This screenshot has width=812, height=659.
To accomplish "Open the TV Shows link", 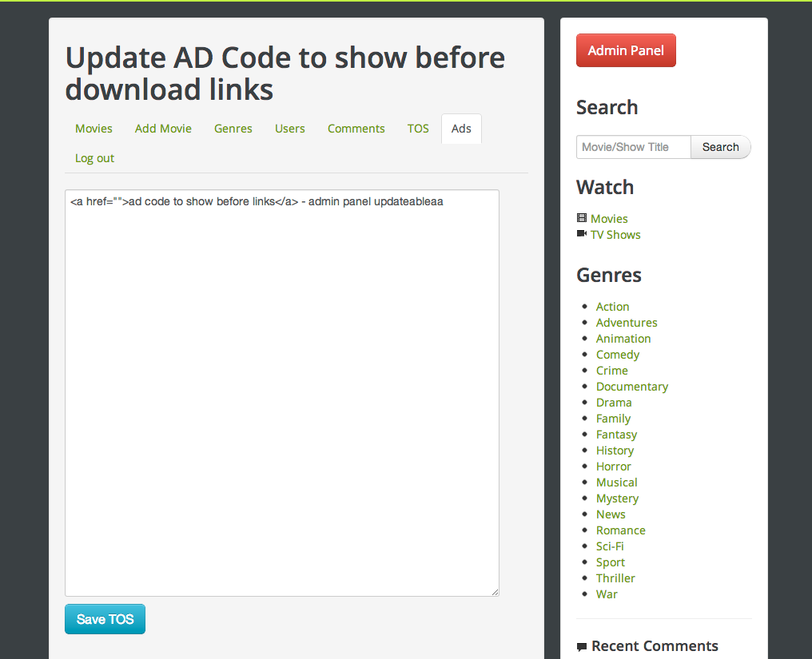I will (615, 235).
